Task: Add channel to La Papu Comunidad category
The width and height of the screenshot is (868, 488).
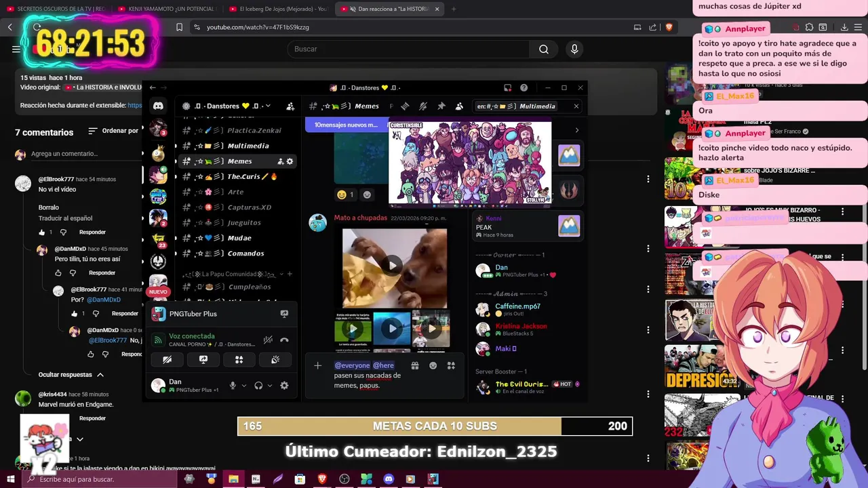Action: click(x=290, y=274)
